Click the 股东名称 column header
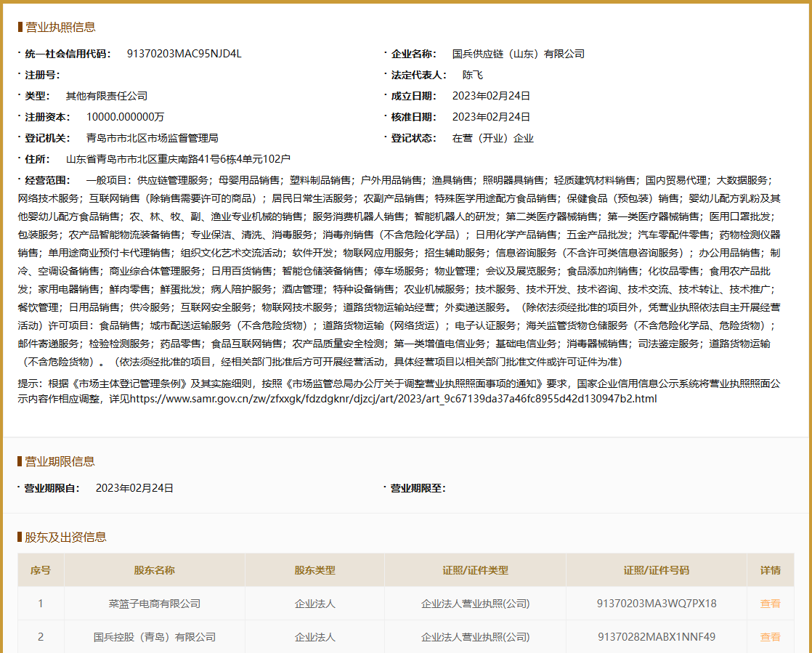 154,570
